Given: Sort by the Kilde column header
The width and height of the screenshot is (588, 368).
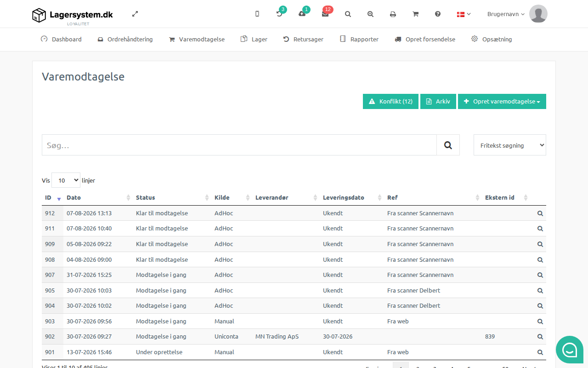Looking at the screenshot, I should pos(232,198).
